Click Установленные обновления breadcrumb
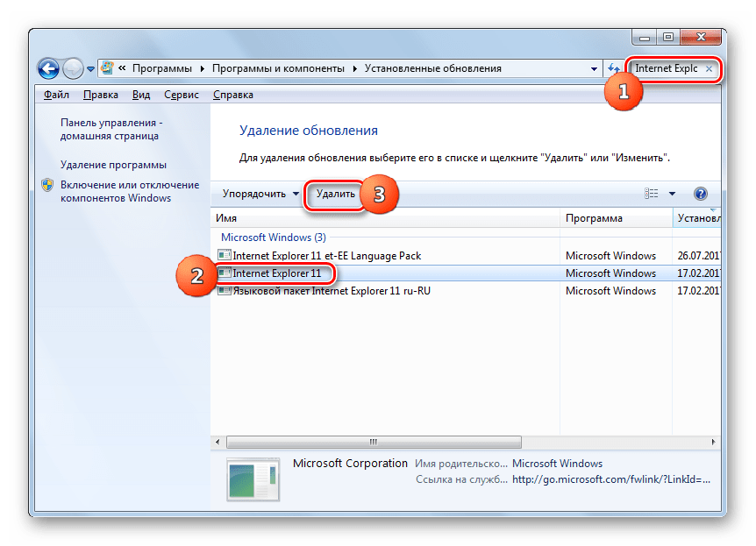This screenshot has width=756, height=546. click(x=433, y=68)
